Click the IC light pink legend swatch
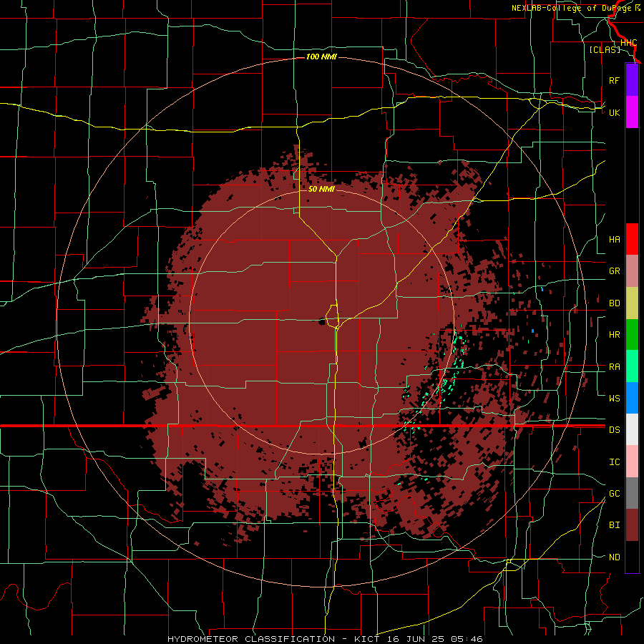Screen dimensions: 644x644 632,462
